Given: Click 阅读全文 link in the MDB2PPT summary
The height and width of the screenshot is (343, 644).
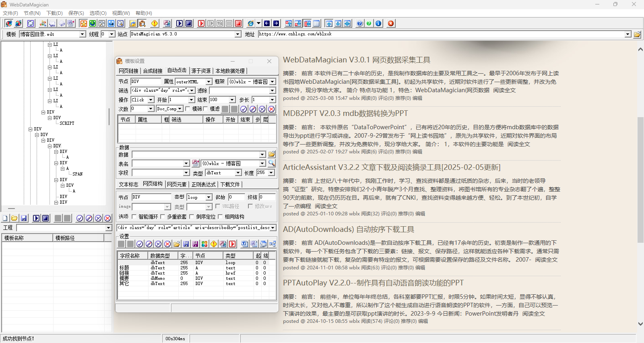Looking at the screenshot, I should (519, 144).
